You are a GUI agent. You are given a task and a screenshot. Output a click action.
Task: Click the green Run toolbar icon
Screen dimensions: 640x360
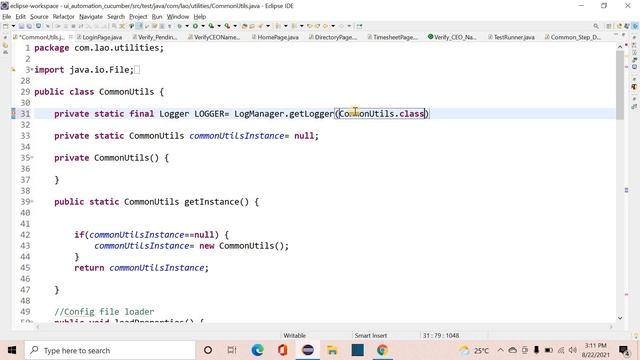[x=195, y=26]
